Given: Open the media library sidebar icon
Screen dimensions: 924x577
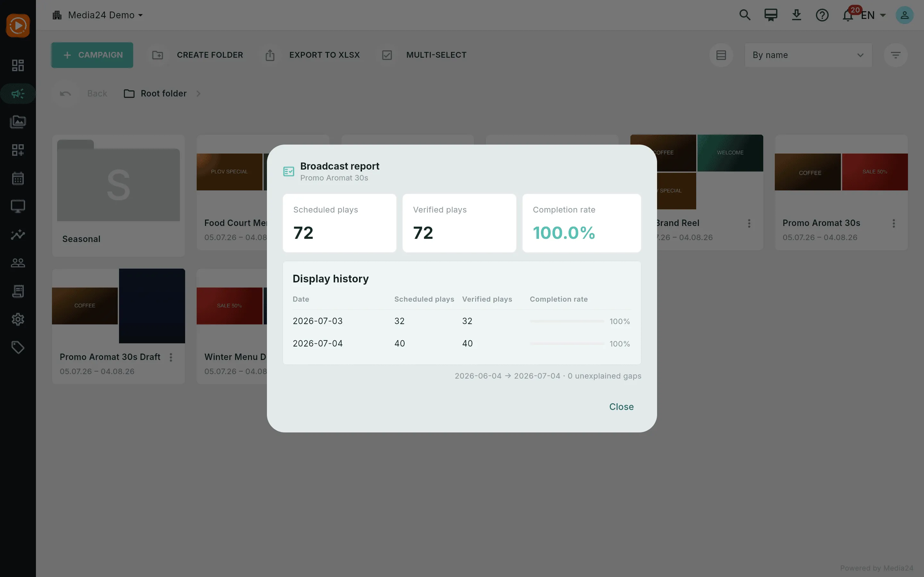Looking at the screenshot, I should (18, 122).
